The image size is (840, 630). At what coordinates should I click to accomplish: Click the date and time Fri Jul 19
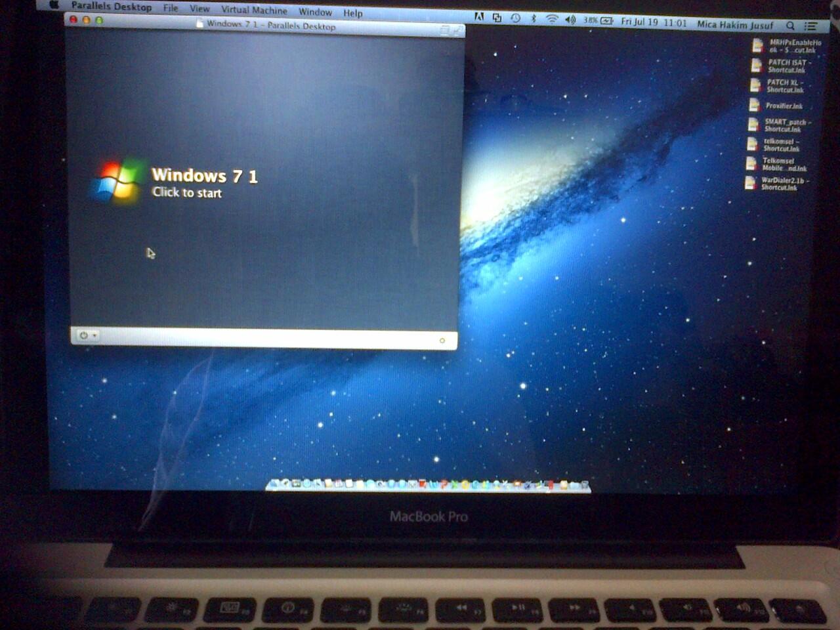(654, 22)
